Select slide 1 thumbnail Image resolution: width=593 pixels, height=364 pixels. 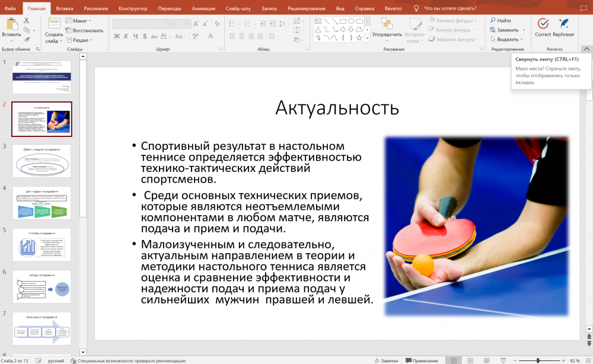click(x=42, y=77)
